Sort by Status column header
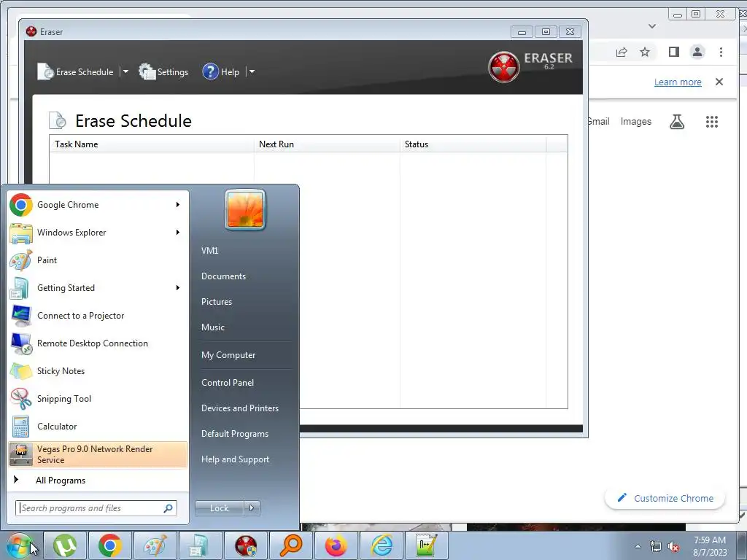This screenshot has width=747, height=560. (473, 144)
